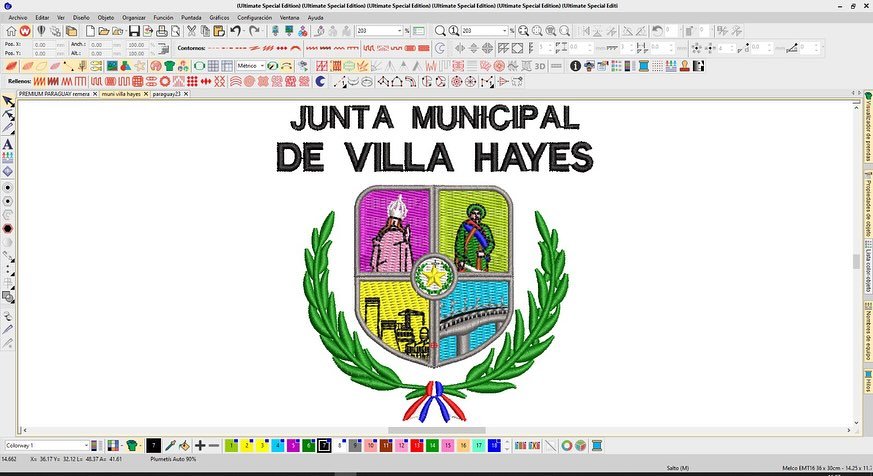Screen dimensions: 873x476
Task: Open the Configuración menu
Action: (254, 18)
